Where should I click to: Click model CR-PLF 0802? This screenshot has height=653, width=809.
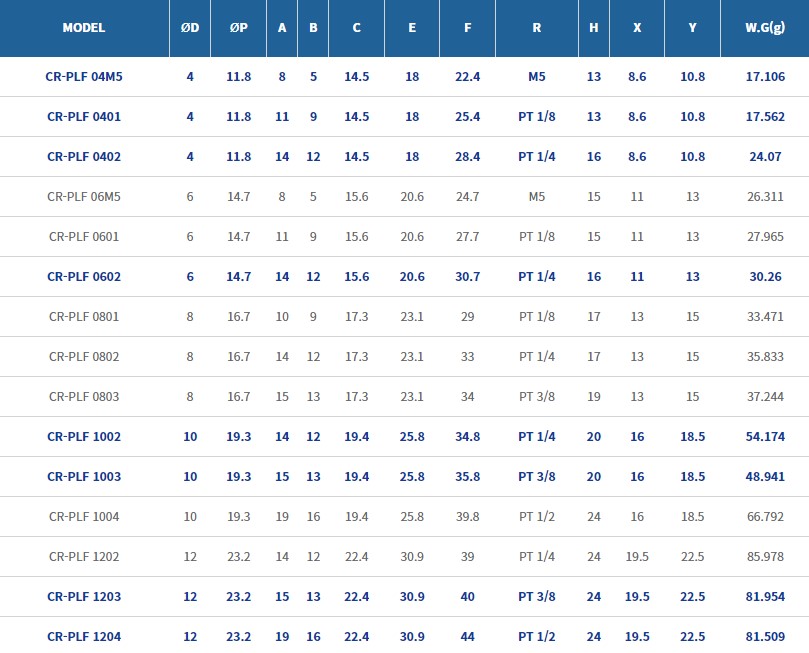coord(84,356)
